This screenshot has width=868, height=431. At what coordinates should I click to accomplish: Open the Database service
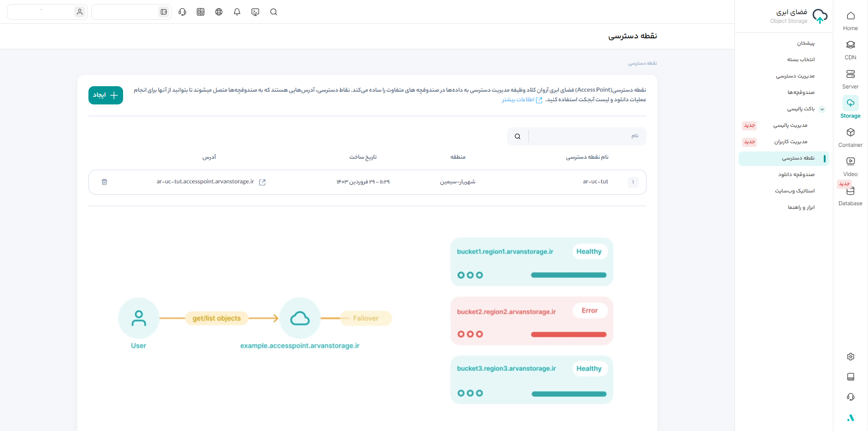pos(850,196)
